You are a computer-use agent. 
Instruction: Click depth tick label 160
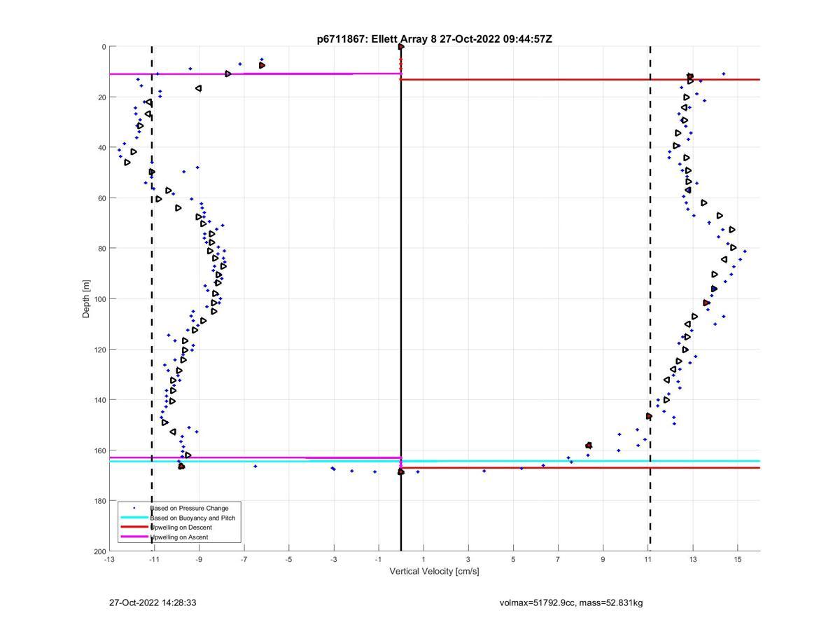coord(99,450)
